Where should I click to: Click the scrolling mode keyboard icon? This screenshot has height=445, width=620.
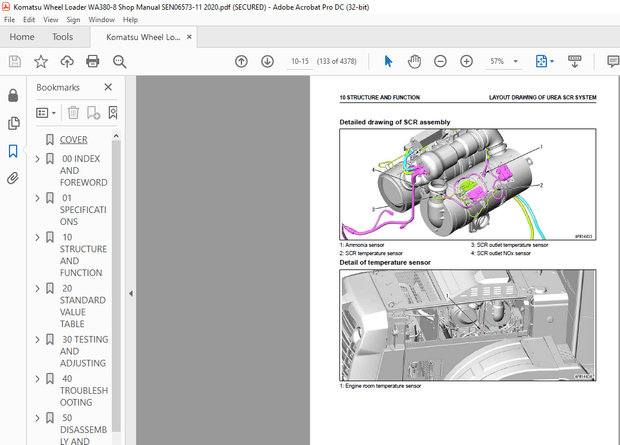tap(575, 61)
